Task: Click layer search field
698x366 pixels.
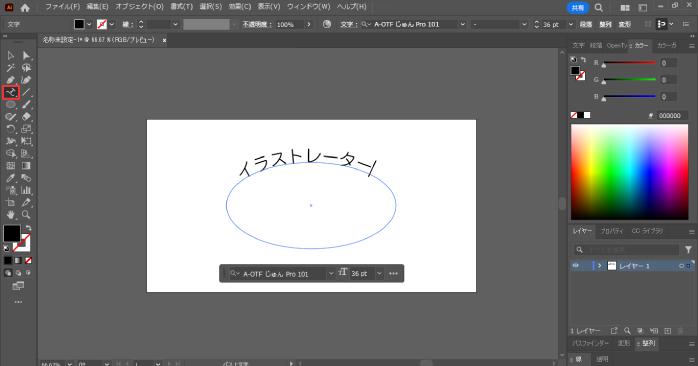Action: [x=626, y=250]
